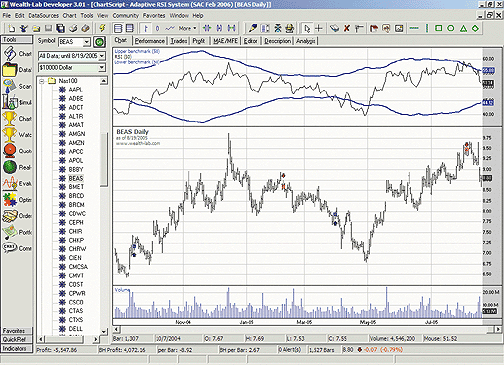Viewport: 504px width, 365px height.
Task: Select the red X delete drawing tool
Action: click(347, 28)
